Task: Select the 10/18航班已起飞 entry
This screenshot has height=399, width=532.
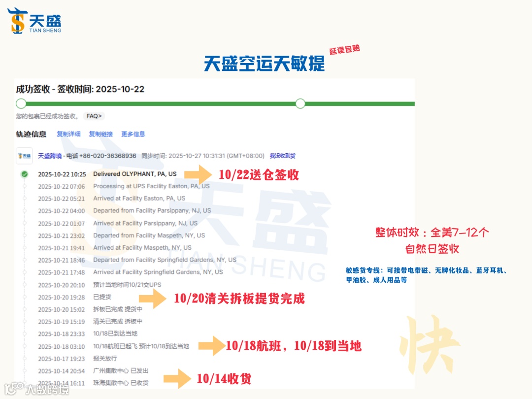Action: (141, 346)
